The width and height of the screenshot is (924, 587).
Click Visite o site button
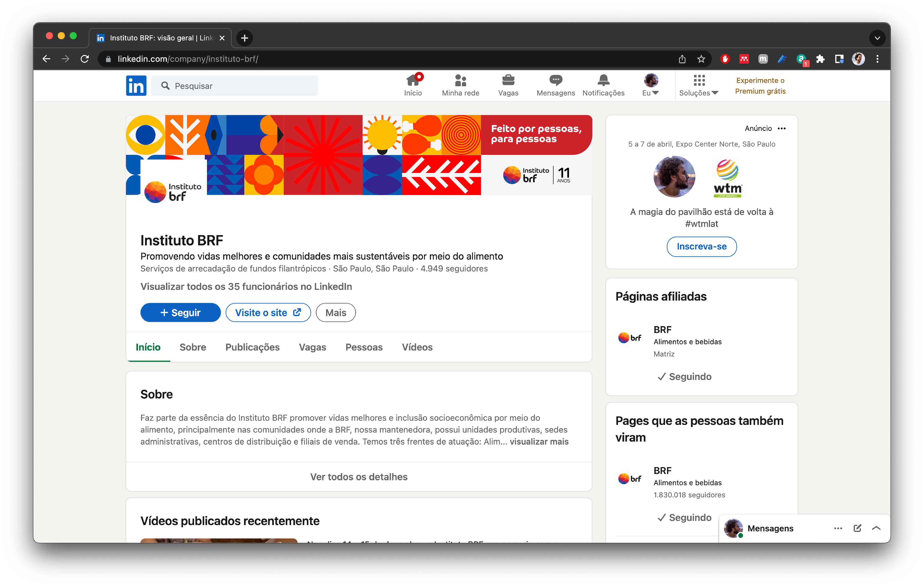coord(268,312)
